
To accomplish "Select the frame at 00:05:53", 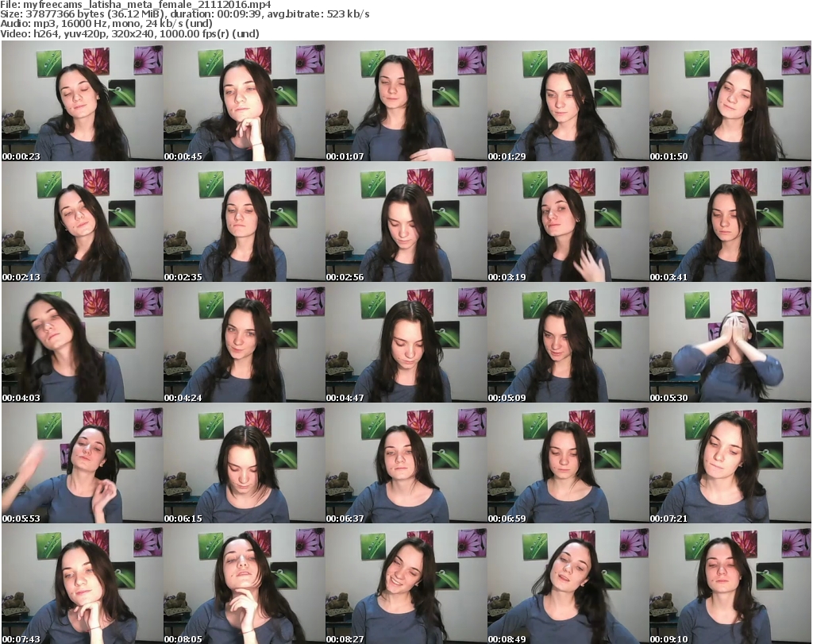I will (x=83, y=463).
